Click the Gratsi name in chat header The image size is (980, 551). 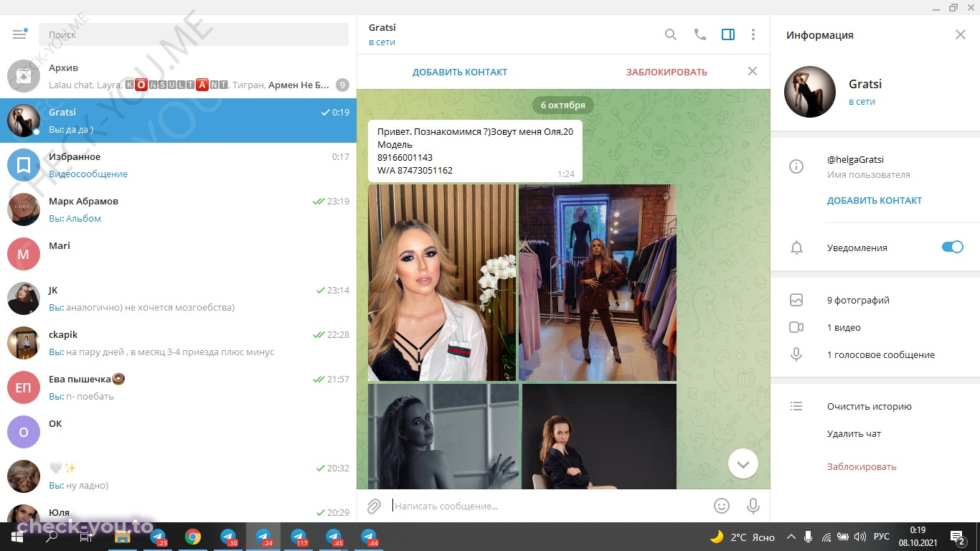[382, 27]
